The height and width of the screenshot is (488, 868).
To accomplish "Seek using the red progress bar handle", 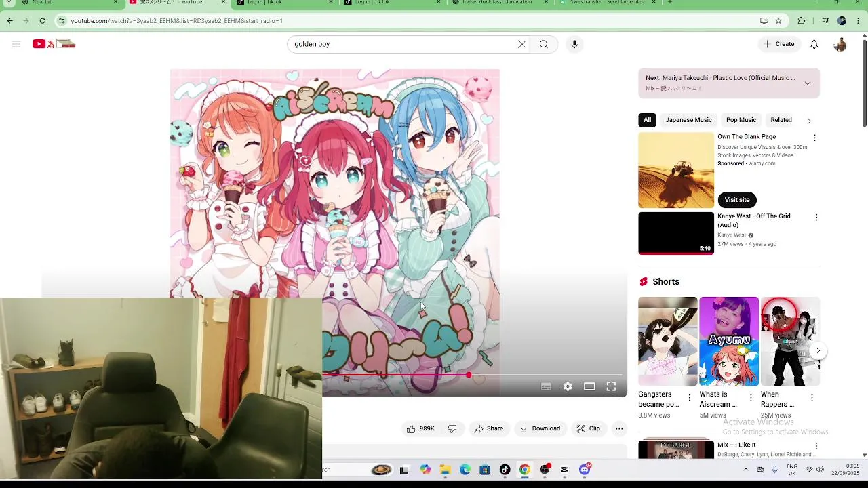I will (x=469, y=375).
